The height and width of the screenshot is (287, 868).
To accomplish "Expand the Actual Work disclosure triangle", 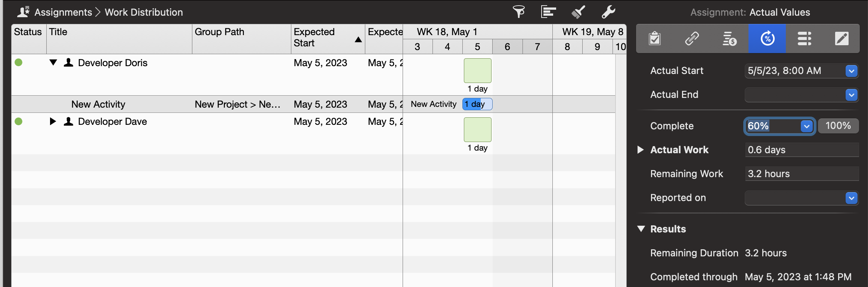I will tap(641, 150).
